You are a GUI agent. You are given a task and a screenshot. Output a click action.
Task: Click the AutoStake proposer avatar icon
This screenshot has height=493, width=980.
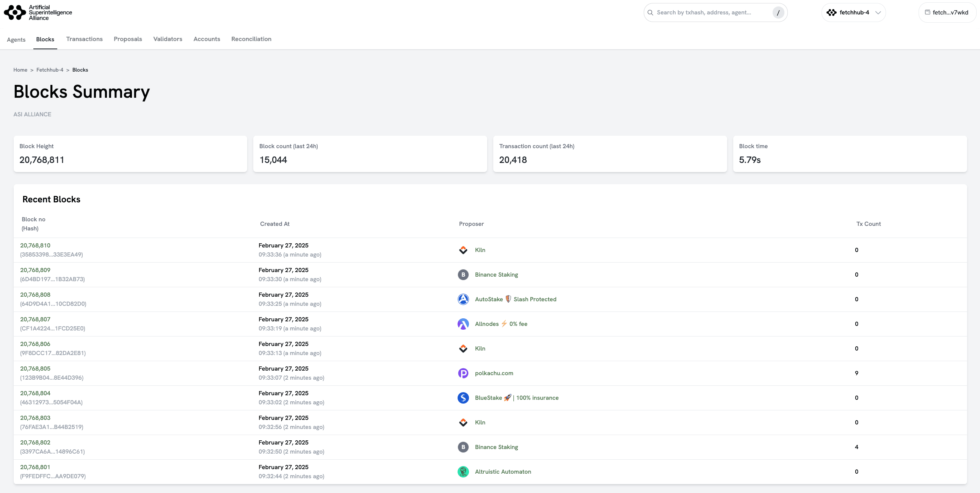point(463,299)
